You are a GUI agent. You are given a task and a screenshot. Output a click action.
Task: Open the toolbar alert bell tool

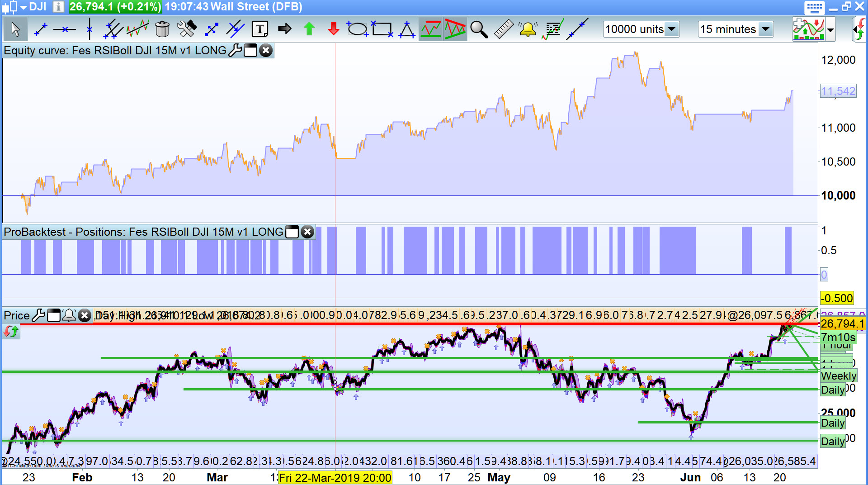tap(527, 29)
